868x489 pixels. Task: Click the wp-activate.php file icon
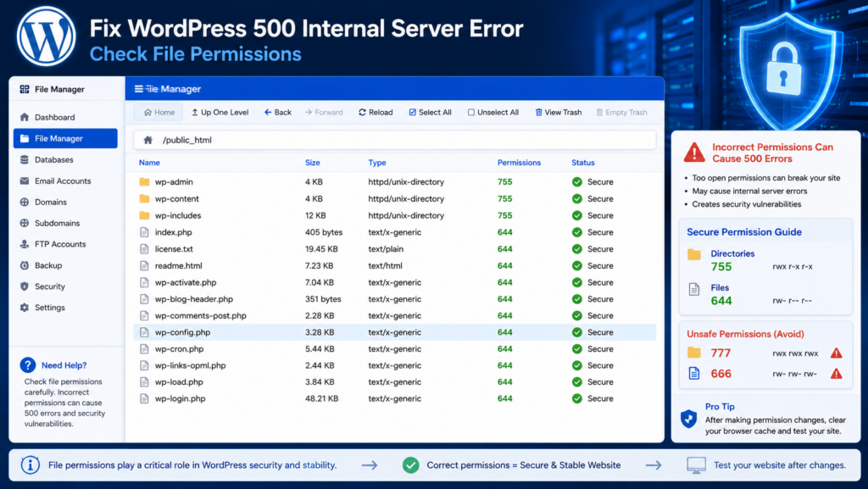(x=144, y=282)
